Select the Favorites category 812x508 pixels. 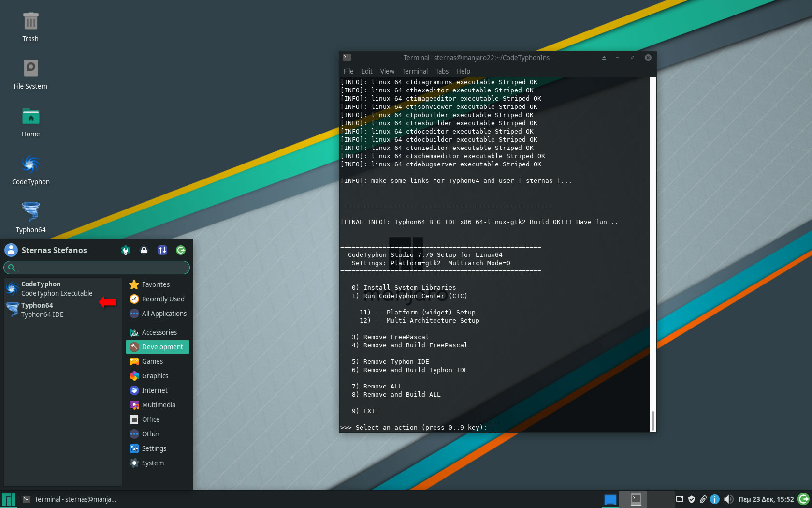(x=157, y=284)
